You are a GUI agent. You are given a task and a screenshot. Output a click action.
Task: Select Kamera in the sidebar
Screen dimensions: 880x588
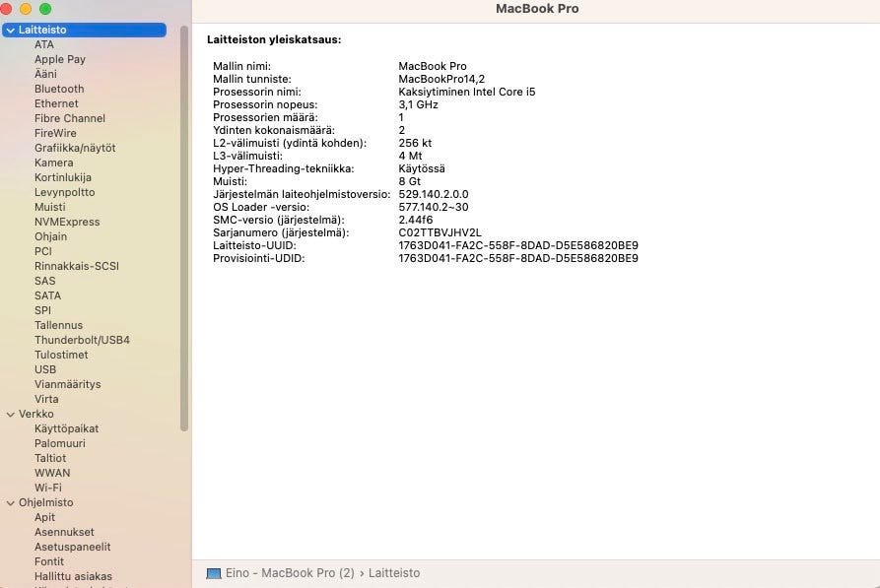[53, 163]
